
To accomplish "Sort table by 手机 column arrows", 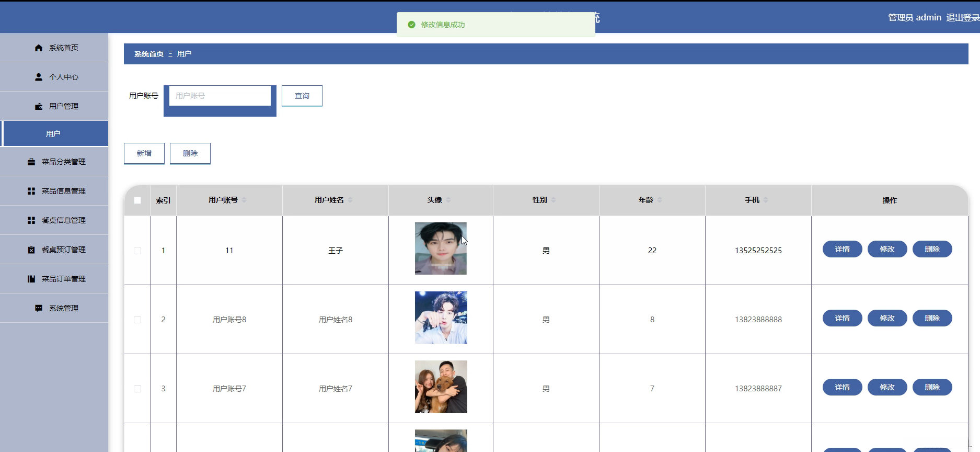I will pos(766,200).
